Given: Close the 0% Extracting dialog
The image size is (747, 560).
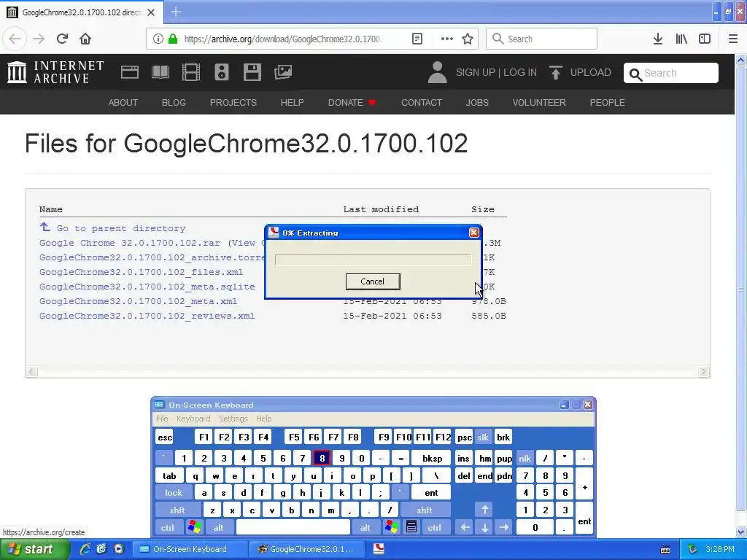Looking at the screenshot, I should click(473, 233).
